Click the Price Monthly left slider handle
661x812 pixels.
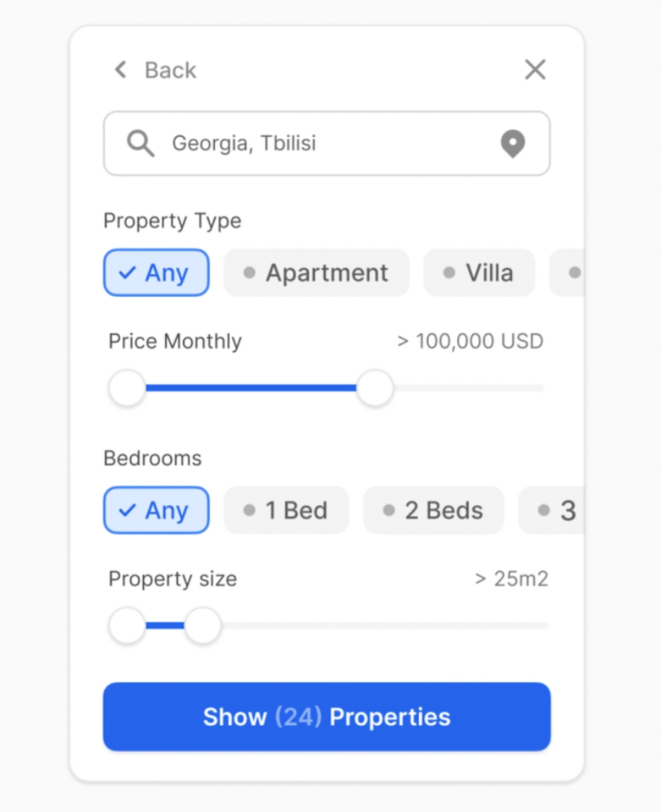pyautogui.click(x=127, y=388)
